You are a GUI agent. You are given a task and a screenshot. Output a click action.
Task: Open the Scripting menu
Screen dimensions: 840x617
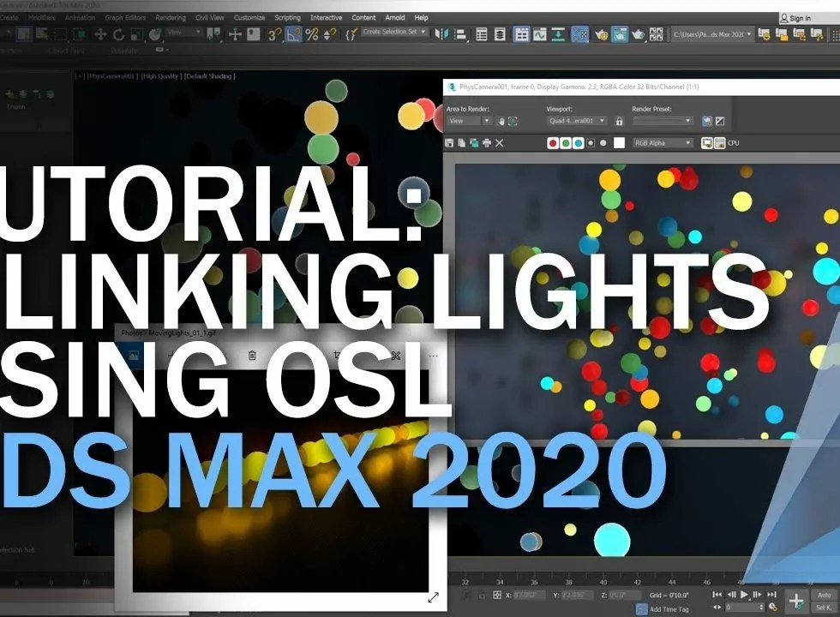287,18
